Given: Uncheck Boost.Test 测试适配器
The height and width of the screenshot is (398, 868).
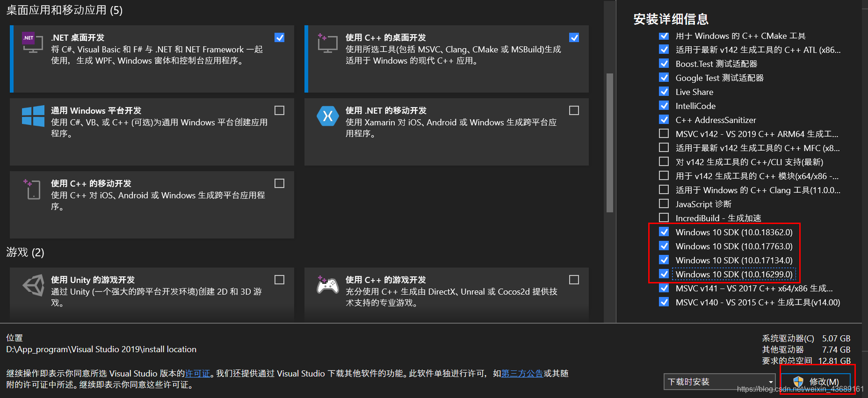Looking at the screenshot, I should [664, 64].
